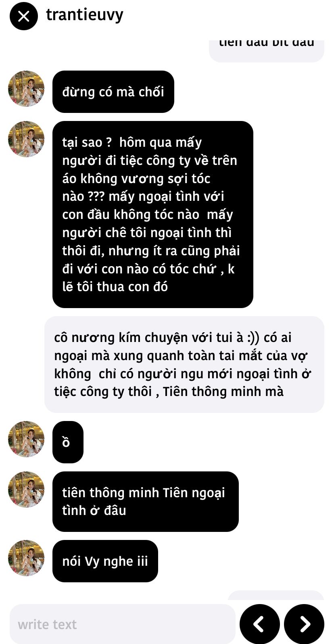Select the partially hidden bottom reply bubble
The height and width of the screenshot is (644, 334).
click(276, 596)
